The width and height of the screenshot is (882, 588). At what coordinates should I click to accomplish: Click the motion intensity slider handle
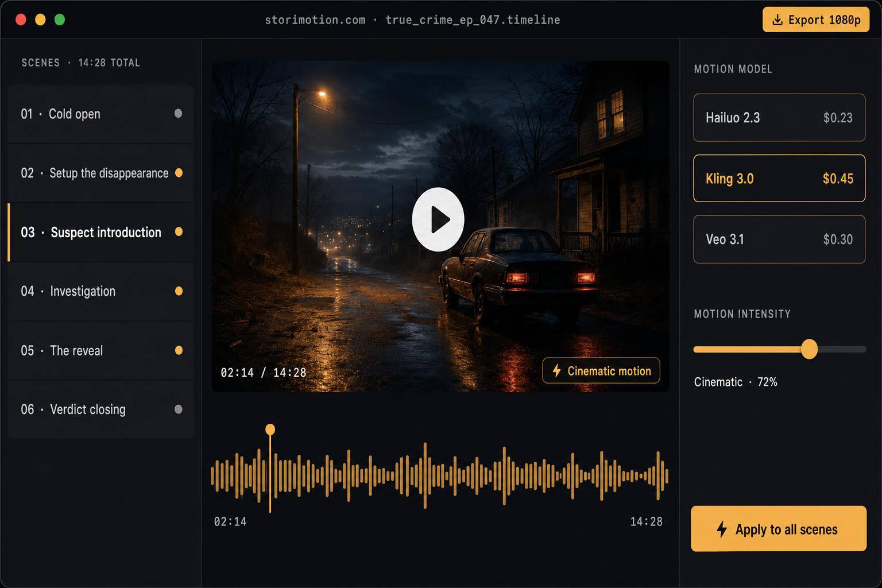pos(809,349)
